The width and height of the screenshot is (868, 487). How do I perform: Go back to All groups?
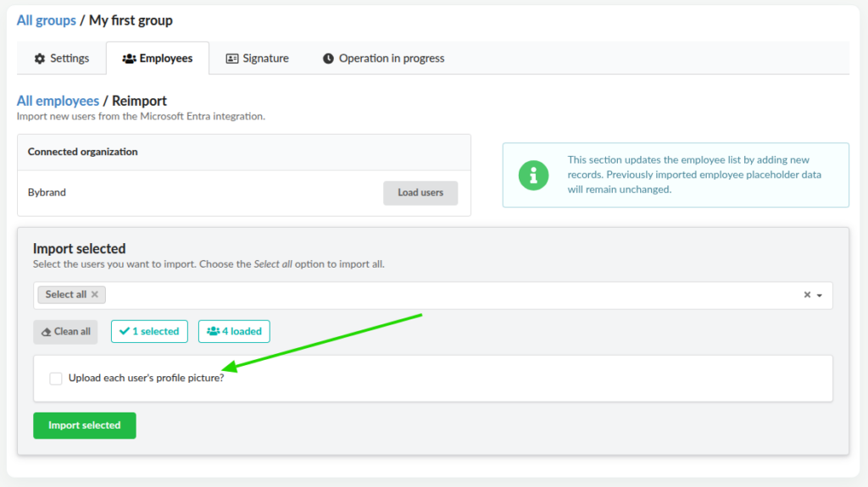pyautogui.click(x=47, y=20)
